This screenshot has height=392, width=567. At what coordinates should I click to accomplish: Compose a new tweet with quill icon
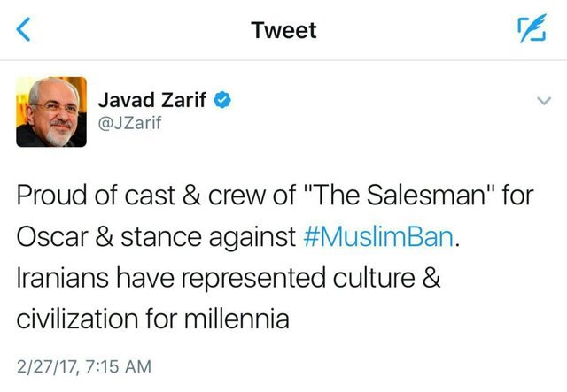click(531, 31)
